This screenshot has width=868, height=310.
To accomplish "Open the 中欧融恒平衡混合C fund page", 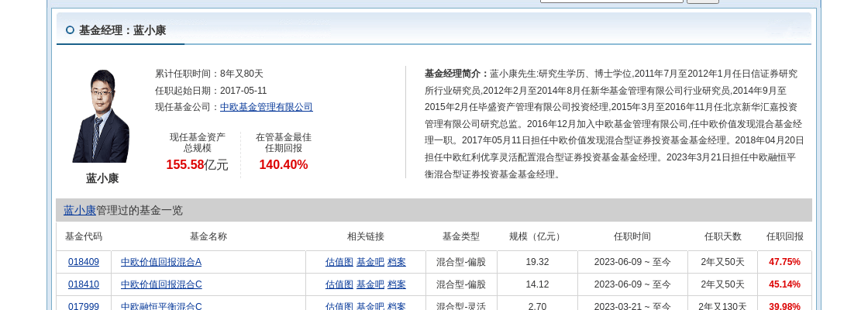I will coord(161,306).
